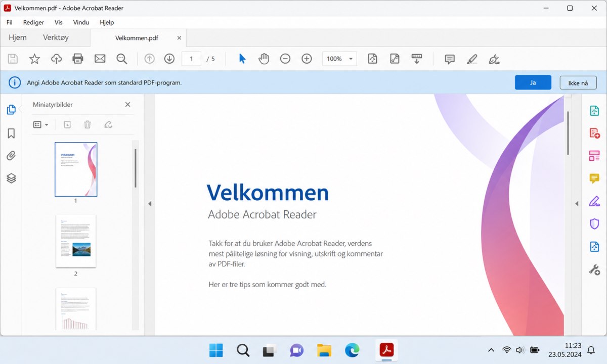Switch to the Verktøy tab

click(56, 37)
